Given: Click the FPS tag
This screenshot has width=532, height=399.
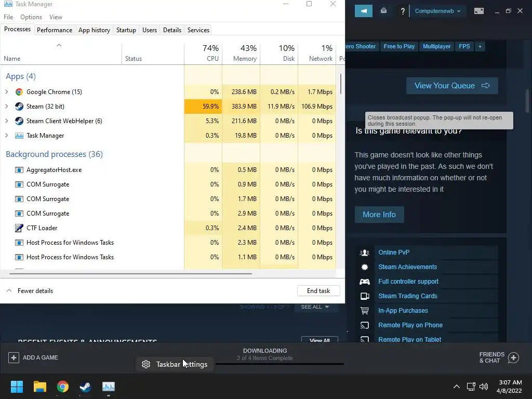Looking at the screenshot, I should pyautogui.click(x=464, y=46).
